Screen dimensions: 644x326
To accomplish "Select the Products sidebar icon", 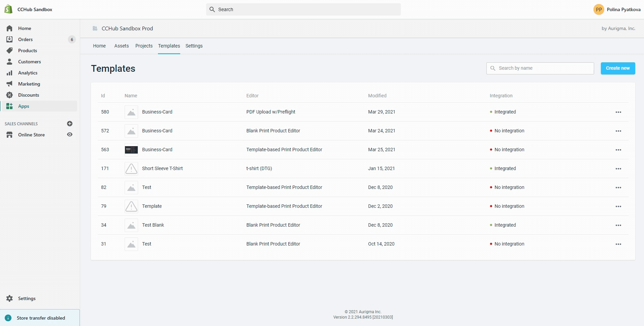I will (x=10, y=51).
